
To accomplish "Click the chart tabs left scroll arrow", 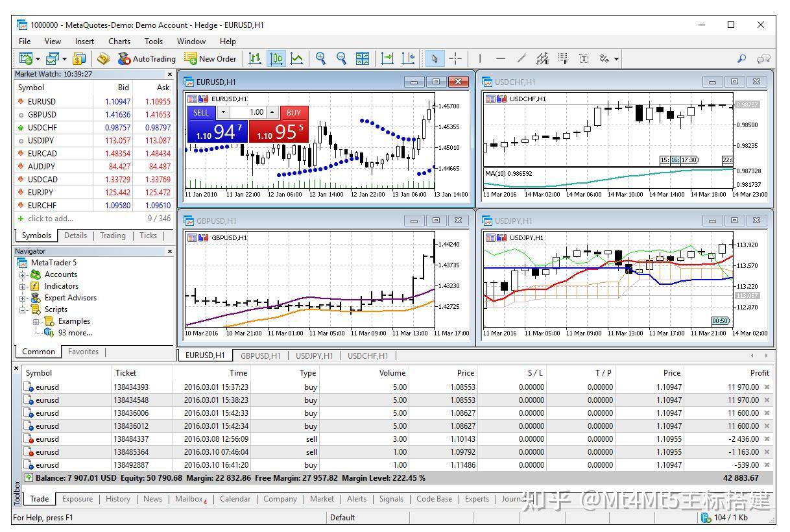I will pos(752,356).
